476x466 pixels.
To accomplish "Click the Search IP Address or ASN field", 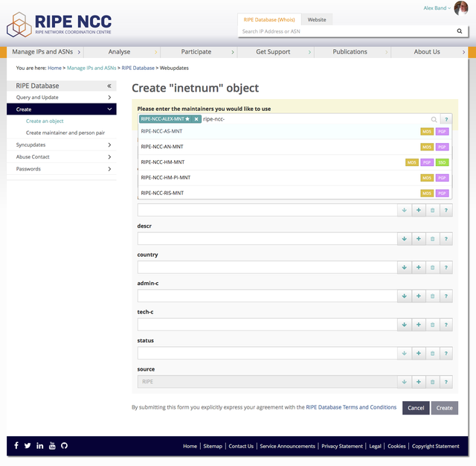I will tap(348, 31).
